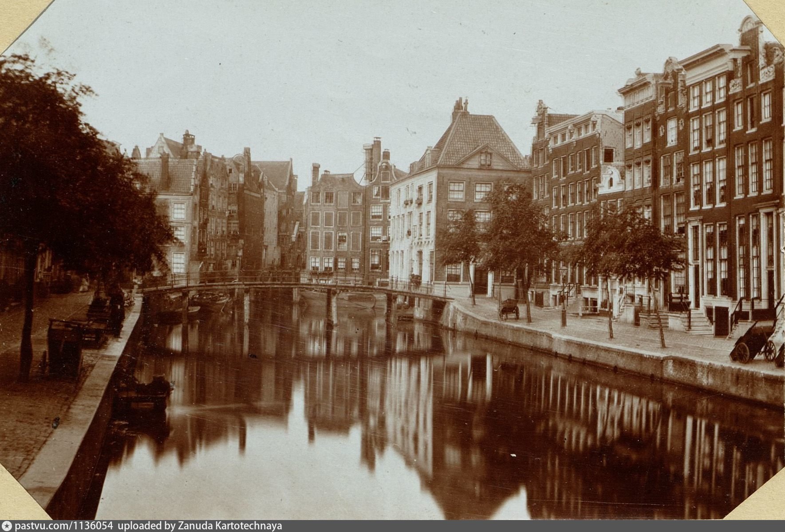Image resolution: width=785 pixels, height=532 pixels.
Task: Click the boats moored beneath the bridge
Action: (213, 302)
